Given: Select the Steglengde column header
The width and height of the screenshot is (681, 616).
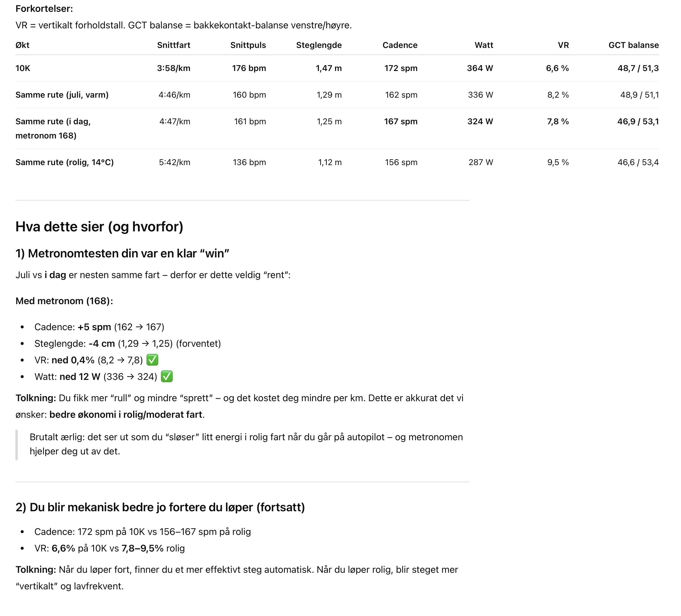Looking at the screenshot, I should click(319, 45).
